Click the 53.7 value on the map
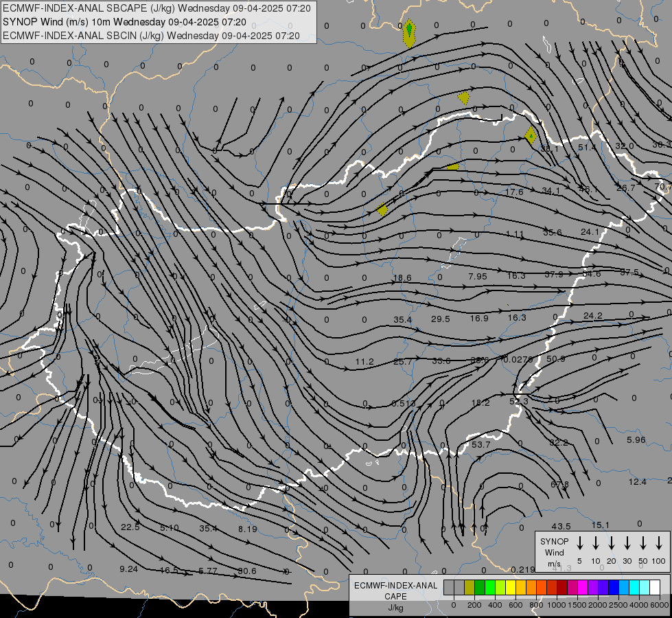The image size is (672, 618). (x=481, y=445)
